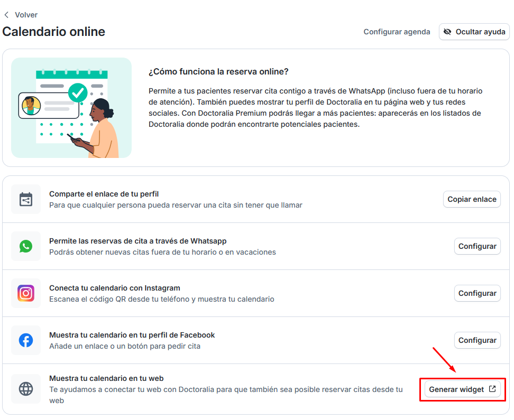Click the Calendario online heading
514x420 pixels.
pyautogui.click(x=54, y=32)
